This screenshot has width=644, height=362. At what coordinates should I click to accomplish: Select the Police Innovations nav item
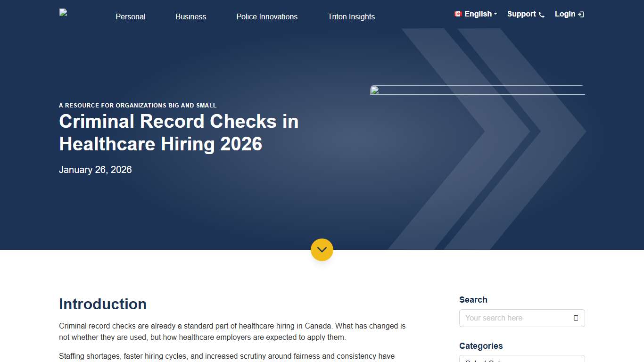(x=267, y=16)
